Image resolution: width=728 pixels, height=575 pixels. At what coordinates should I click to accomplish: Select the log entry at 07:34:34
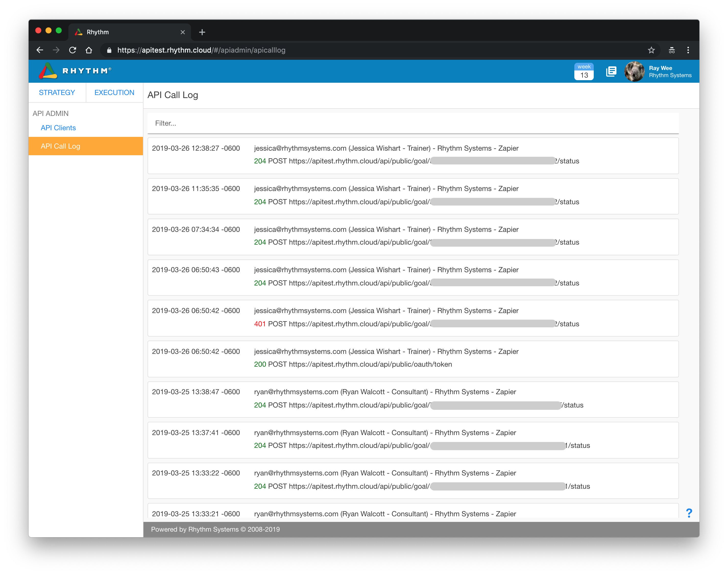(x=413, y=237)
